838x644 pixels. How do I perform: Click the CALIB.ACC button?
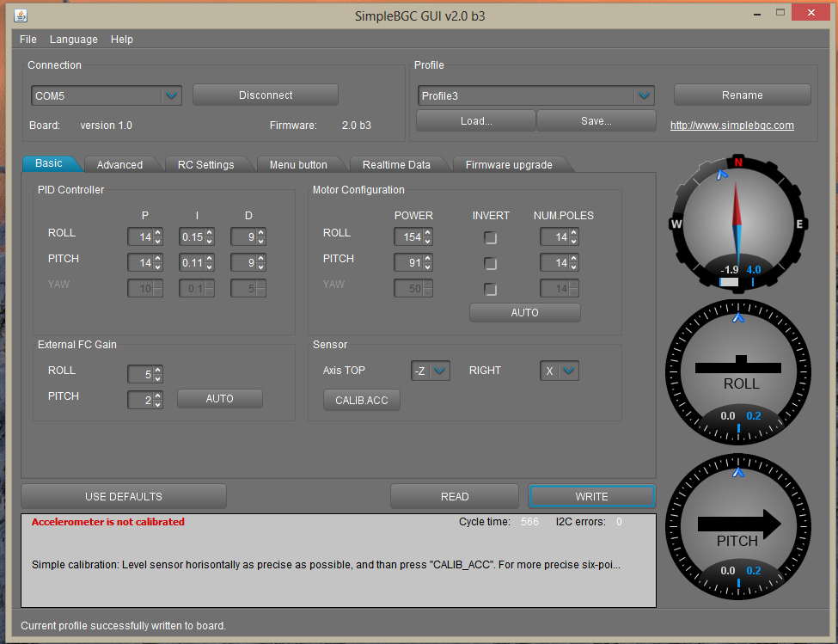pos(362,401)
